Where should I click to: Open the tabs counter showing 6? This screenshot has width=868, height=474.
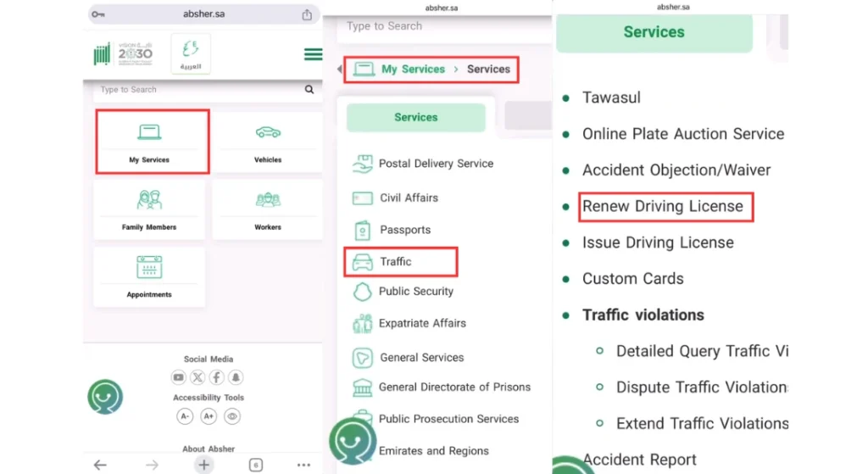pyautogui.click(x=256, y=466)
